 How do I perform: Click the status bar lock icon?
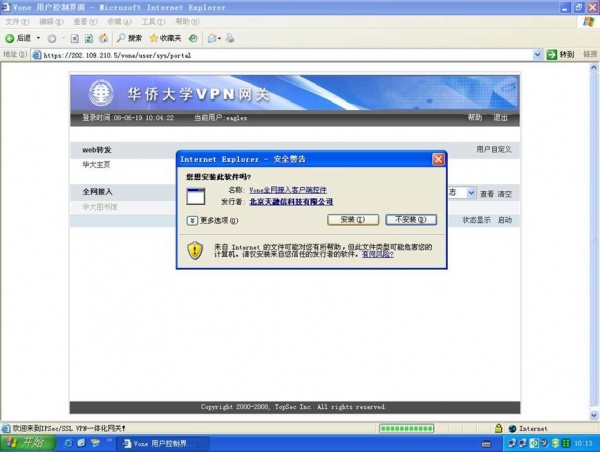498,428
